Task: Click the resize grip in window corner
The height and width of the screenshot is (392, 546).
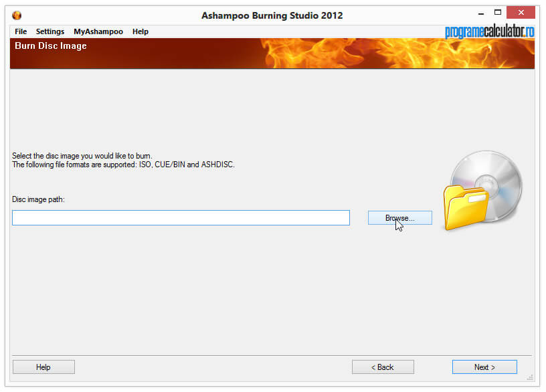Action: point(530,377)
